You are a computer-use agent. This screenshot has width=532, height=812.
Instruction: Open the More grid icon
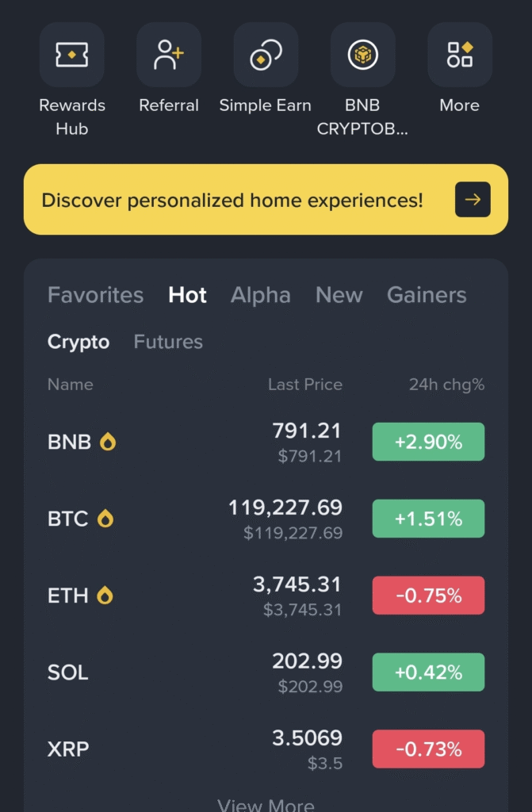pyautogui.click(x=460, y=55)
